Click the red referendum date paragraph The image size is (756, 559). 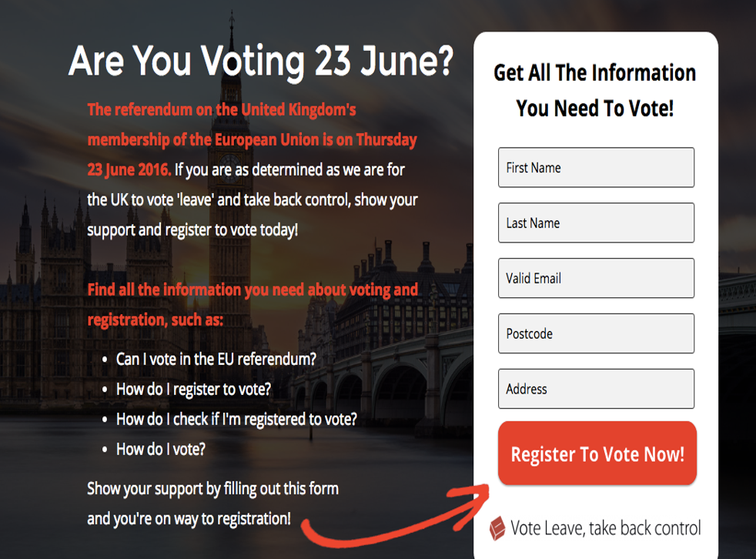click(x=252, y=139)
